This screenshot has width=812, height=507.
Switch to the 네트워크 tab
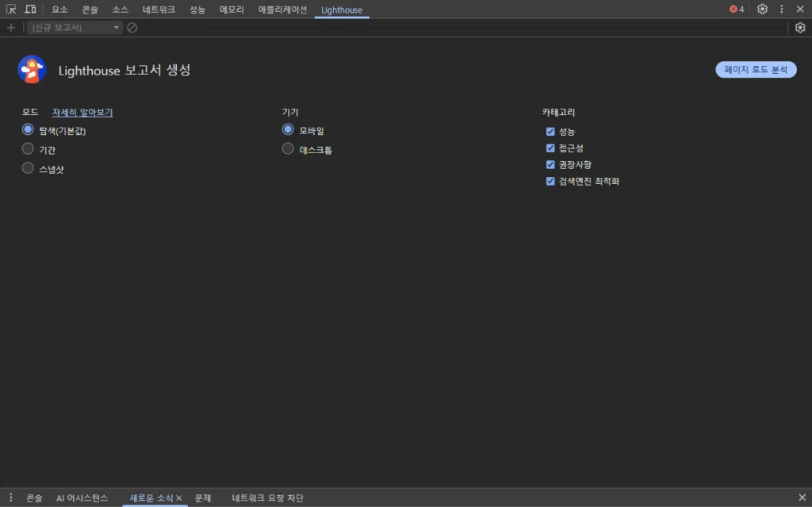coord(157,9)
